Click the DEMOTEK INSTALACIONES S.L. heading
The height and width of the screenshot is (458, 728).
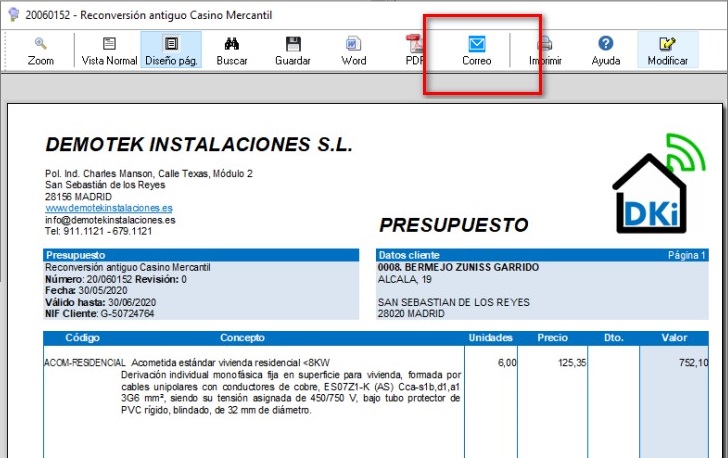[x=199, y=144]
